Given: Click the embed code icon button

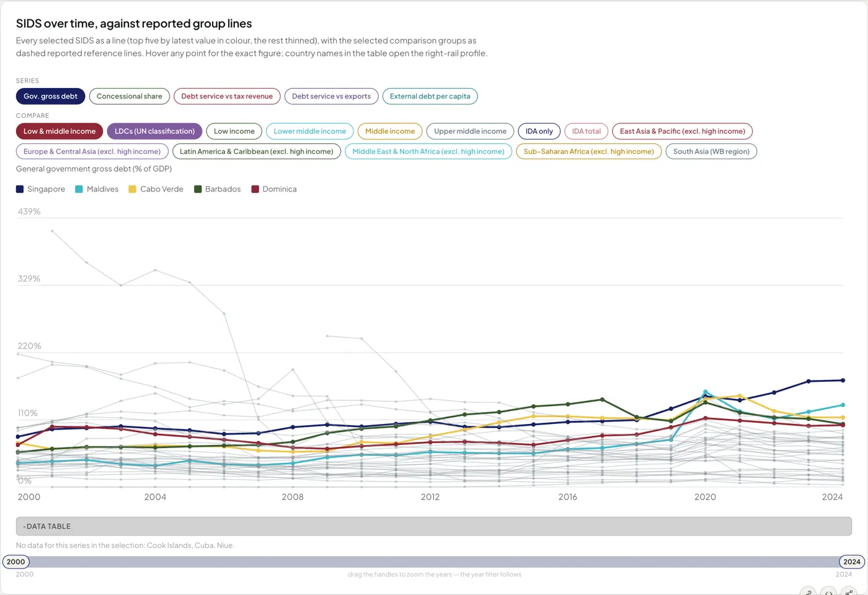Looking at the screenshot, I should click(x=829, y=593).
